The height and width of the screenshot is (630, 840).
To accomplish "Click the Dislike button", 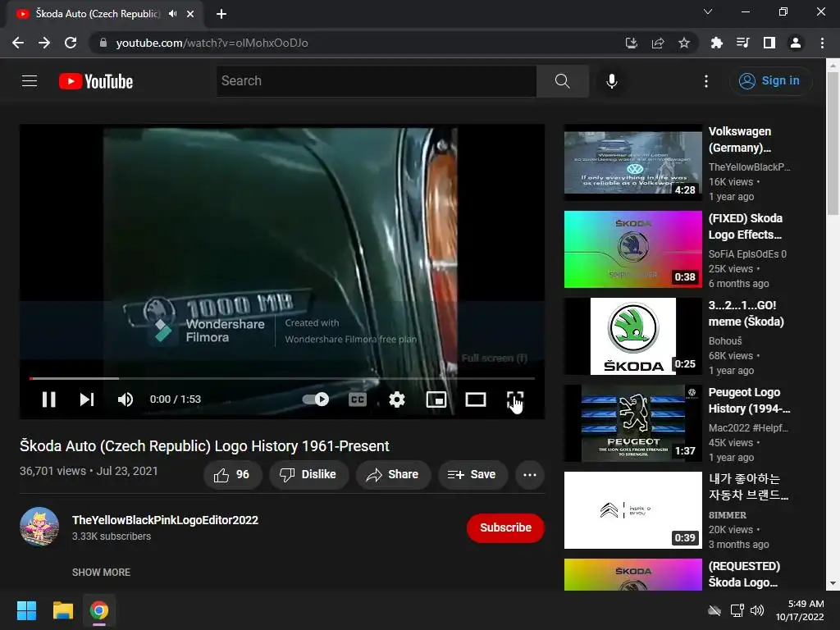I will point(309,475).
